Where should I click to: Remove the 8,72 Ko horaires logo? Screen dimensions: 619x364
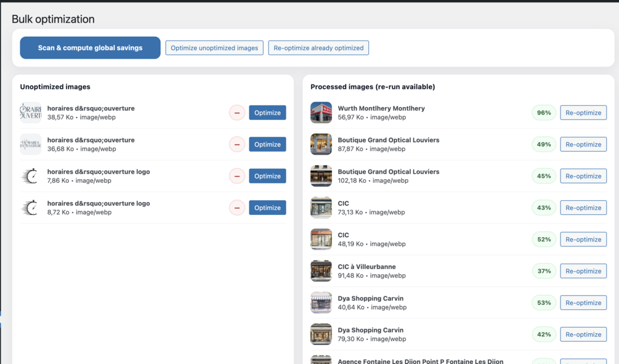point(237,208)
